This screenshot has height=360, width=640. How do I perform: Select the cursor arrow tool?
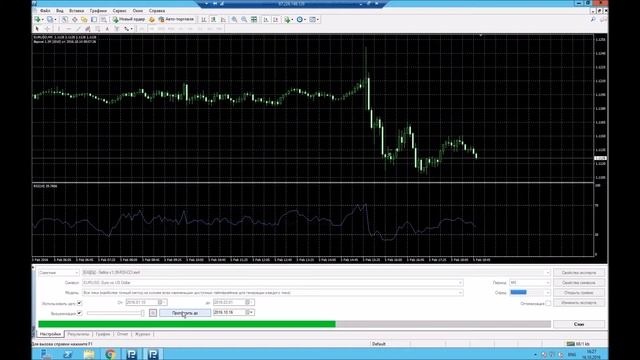(37, 29)
